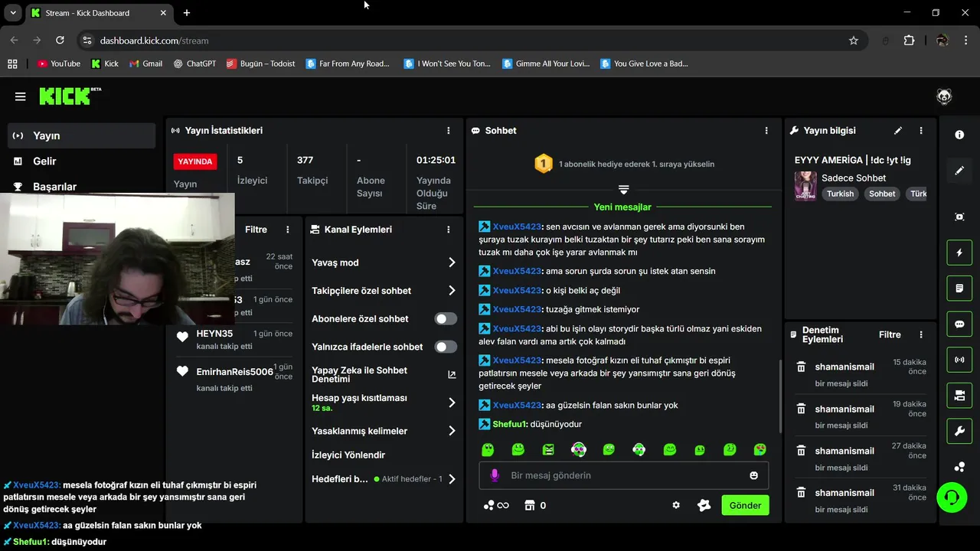Viewport: 980px width, 551px height.
Task: Open the emoji picker in message box
Action: point(753,475)
